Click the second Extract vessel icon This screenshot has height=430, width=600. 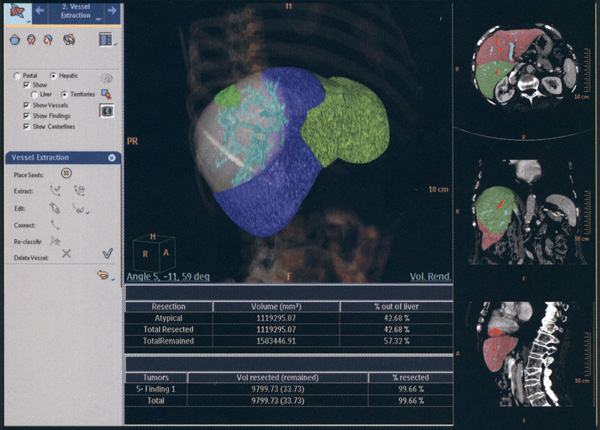(79, 190)
